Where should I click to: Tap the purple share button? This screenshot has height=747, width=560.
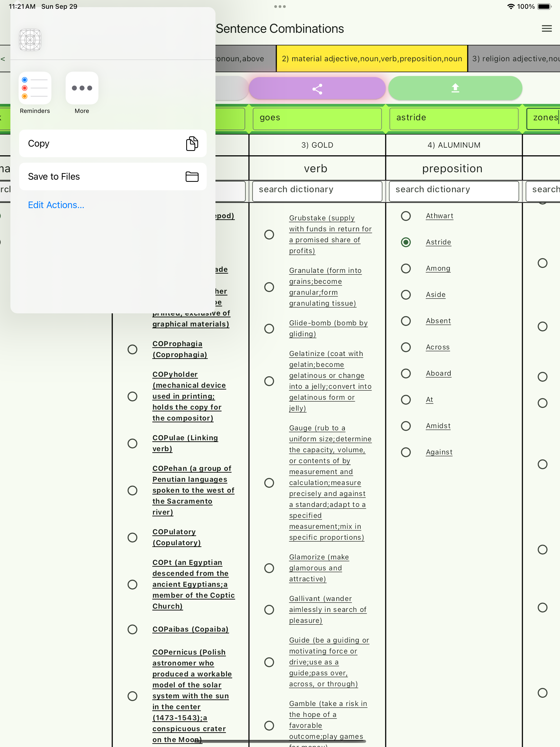[317, 89]
